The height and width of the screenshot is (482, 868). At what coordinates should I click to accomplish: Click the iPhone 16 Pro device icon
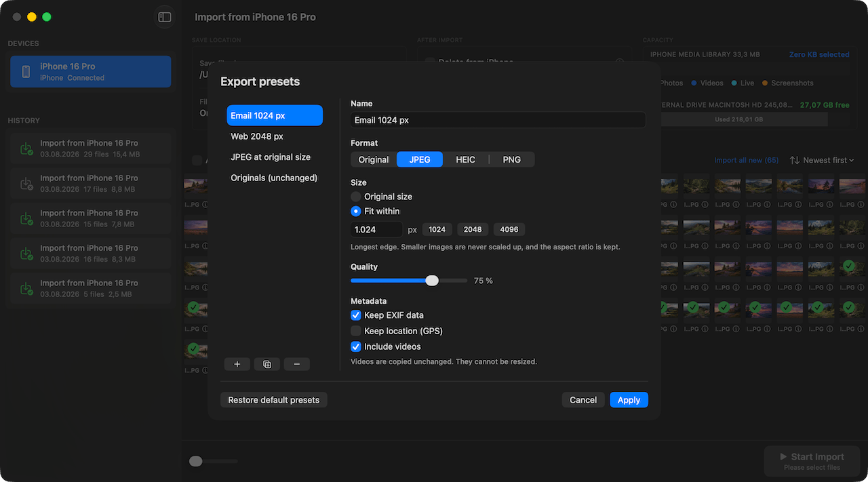(26, 72)
